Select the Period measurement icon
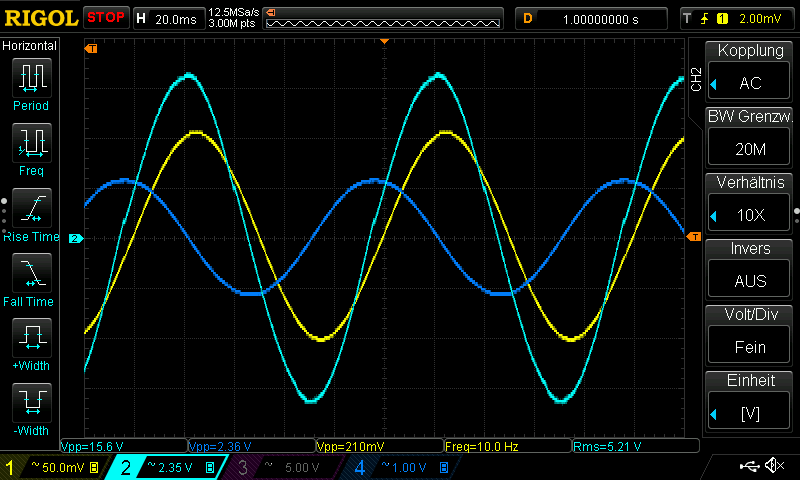The image size is (800, 480). pos(32,78)
